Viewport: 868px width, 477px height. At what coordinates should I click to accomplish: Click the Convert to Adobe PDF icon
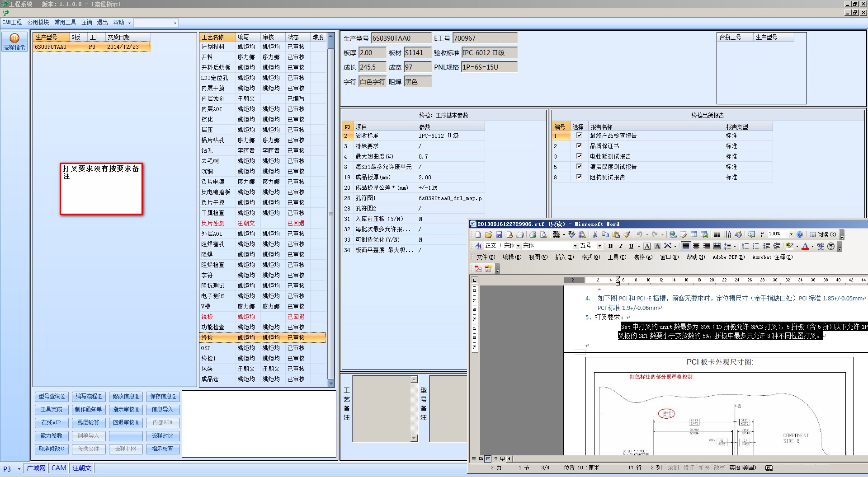pyautogui.click(x=478, y=268)
